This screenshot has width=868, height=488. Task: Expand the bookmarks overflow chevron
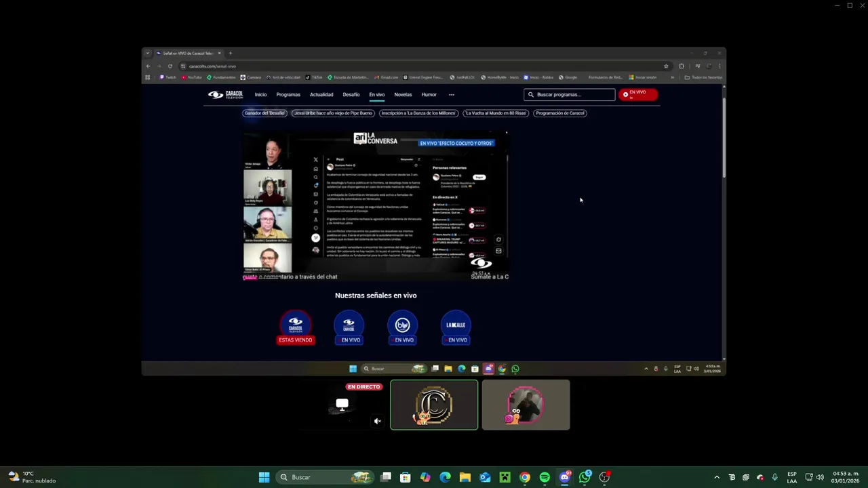point(672,77)
